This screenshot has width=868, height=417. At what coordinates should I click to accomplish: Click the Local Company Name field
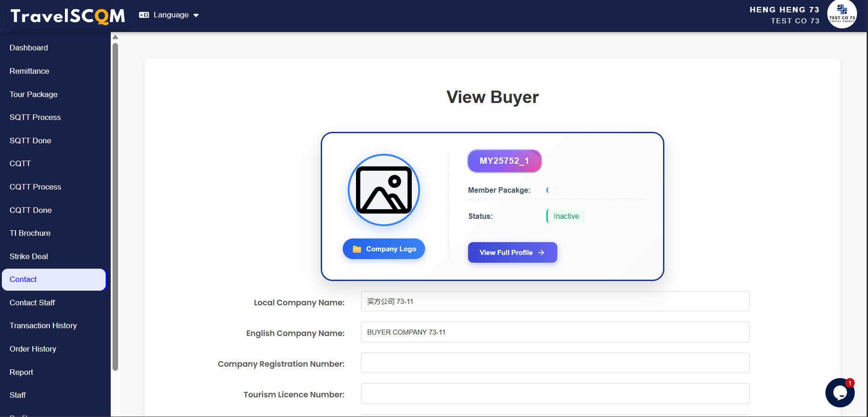click(x=555, y=301)
